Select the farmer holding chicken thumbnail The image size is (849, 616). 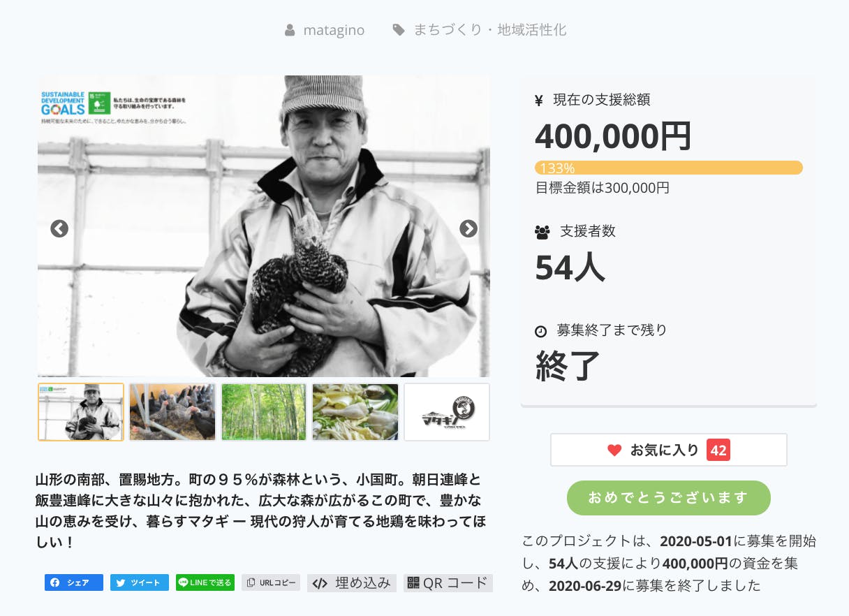[81, 412]
